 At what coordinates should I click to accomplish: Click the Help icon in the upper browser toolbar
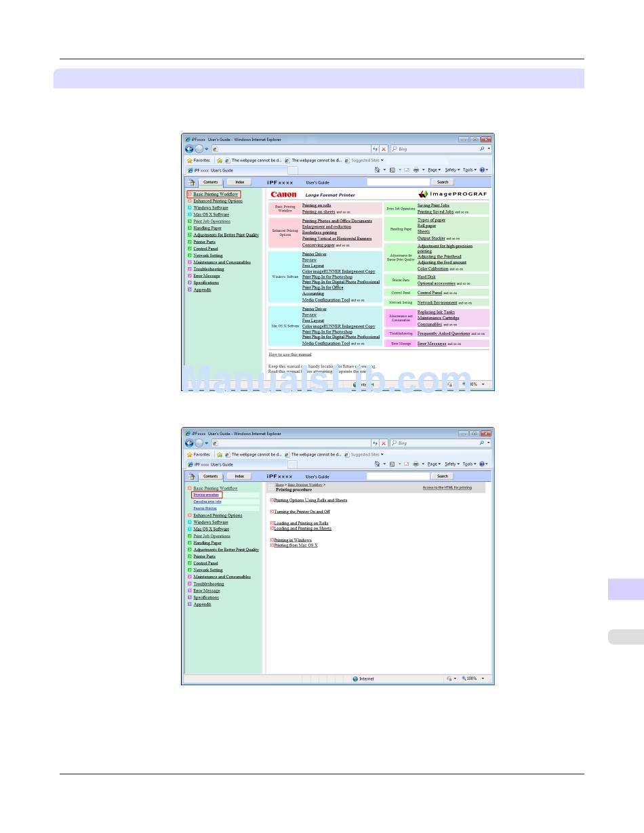click(482, 170)
